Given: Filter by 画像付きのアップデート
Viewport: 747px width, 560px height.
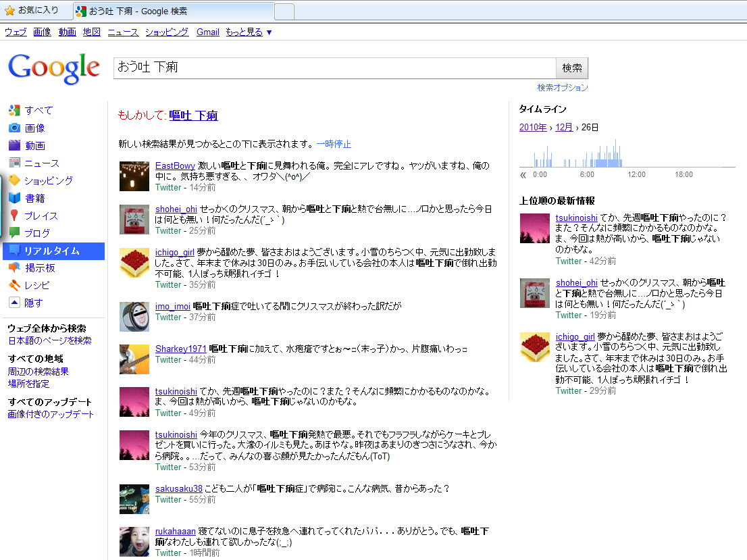Looking at the screenshot, I should 51,414.
